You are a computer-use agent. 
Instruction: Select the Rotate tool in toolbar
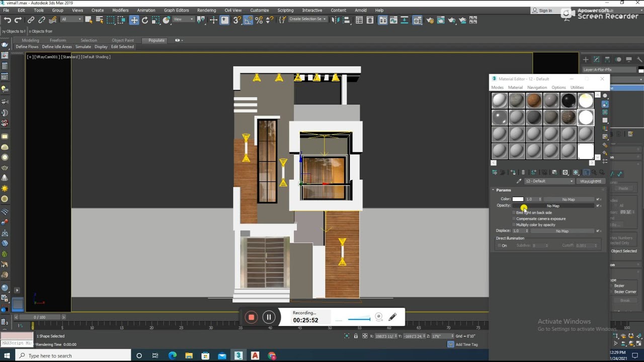[145, 20]
